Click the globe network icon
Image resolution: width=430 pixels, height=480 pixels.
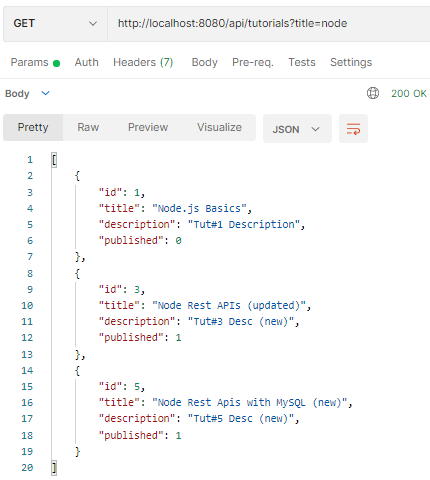[373, 93]
